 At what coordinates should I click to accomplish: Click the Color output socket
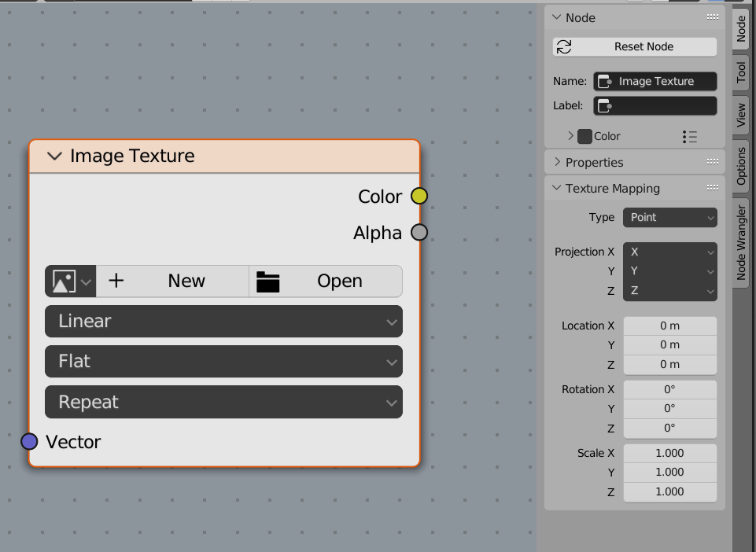pos(419,197)
